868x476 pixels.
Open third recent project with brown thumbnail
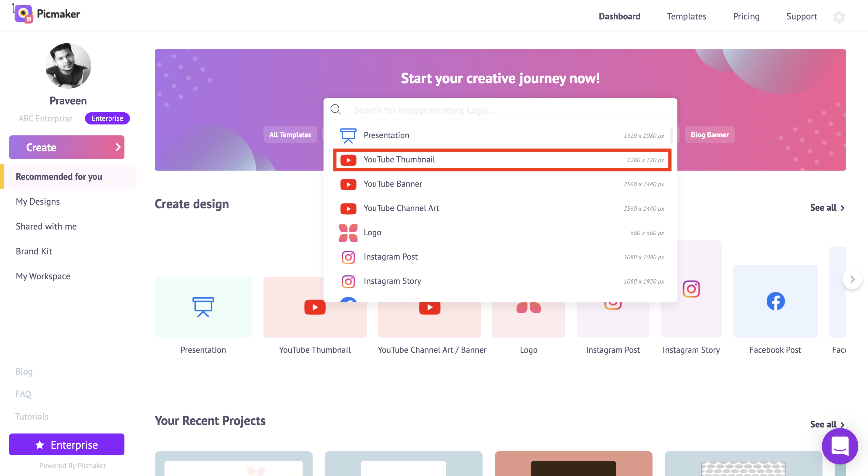click(573, 464)
